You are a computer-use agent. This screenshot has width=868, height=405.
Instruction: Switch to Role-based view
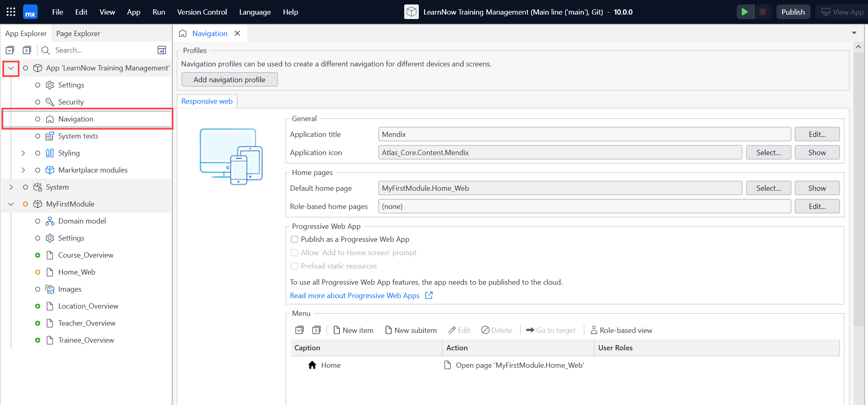click(621, 330)
